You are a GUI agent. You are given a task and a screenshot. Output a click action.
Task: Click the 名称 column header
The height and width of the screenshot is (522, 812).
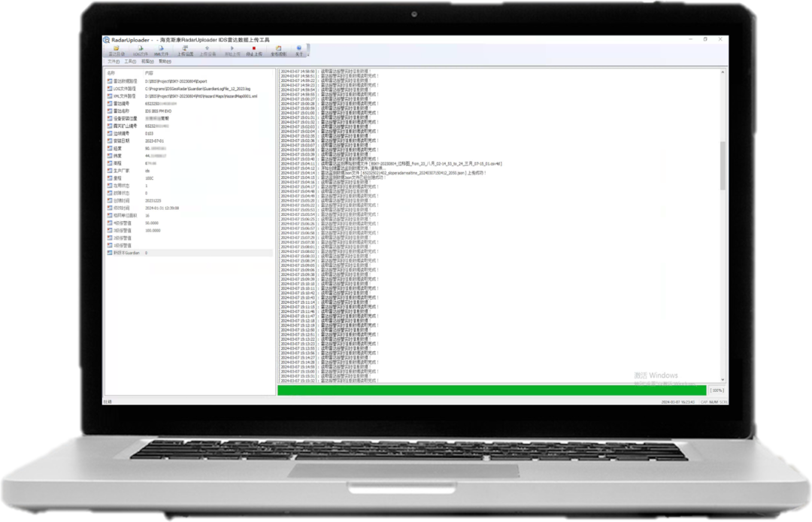[x=113, y=73]
